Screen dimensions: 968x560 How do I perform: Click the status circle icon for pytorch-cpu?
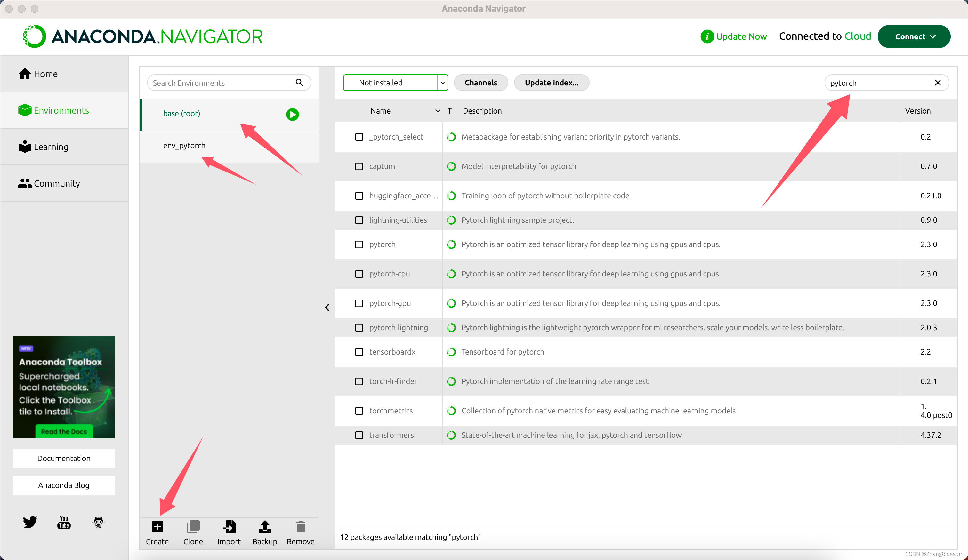click(x=451, y=274)
